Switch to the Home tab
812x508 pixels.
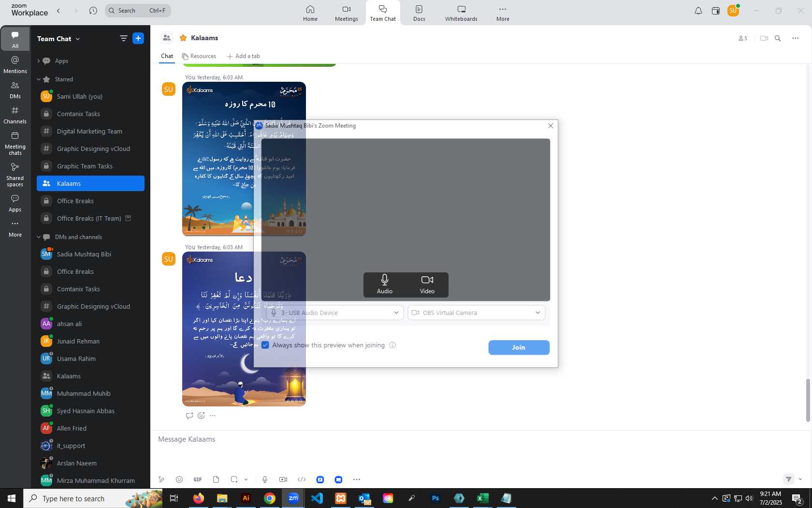310,13
